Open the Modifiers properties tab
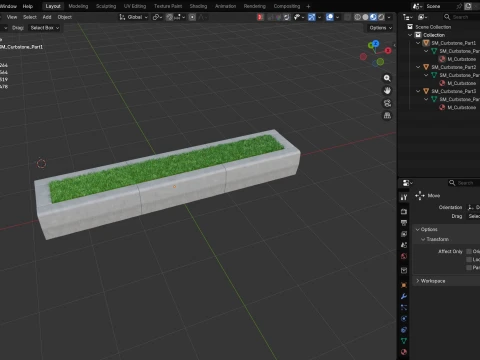This screenshot has width=480, height=360. pyautogui.click(x=404, y=296)
